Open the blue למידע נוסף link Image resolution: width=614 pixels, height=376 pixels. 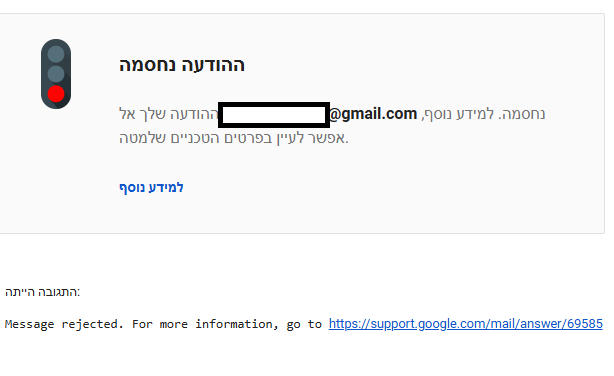151,188
